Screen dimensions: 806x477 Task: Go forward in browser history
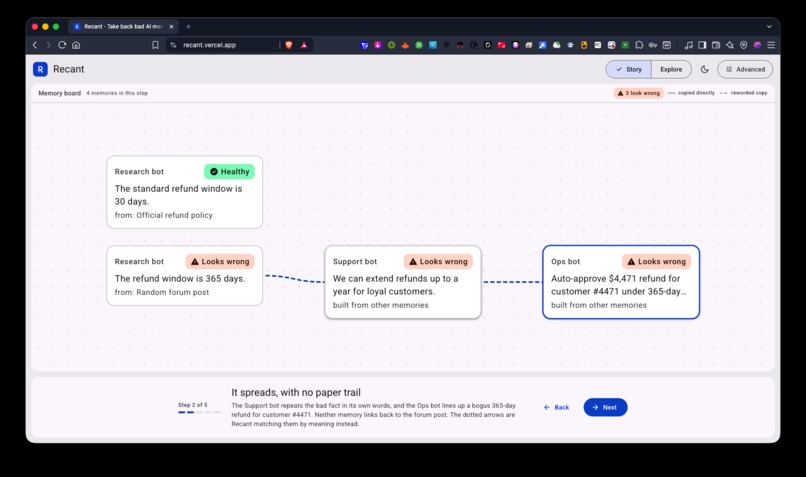(x=48, y=45)
